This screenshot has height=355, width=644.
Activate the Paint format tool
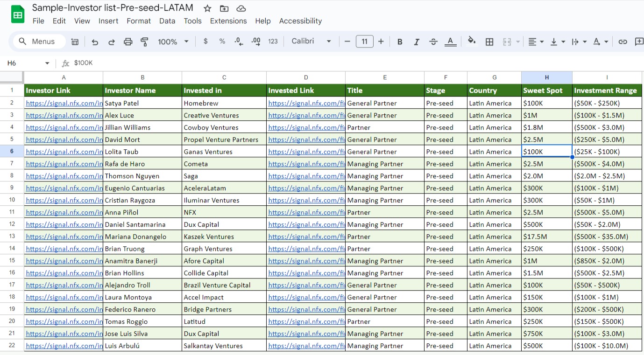click(x=144, y=42)
